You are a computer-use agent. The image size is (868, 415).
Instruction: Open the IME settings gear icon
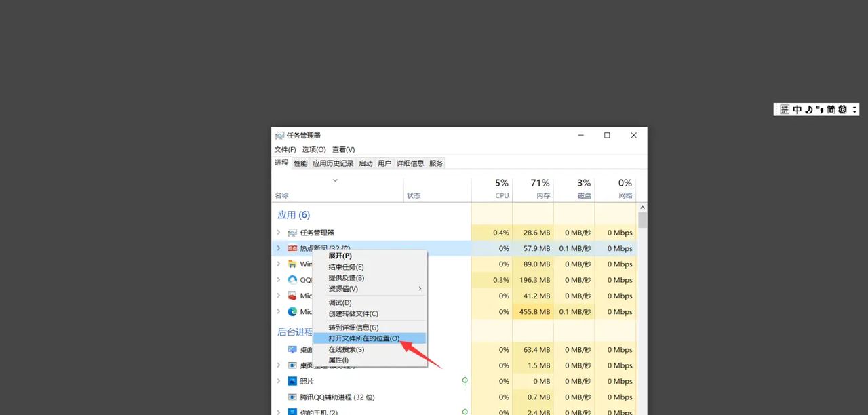pos(842,109)
